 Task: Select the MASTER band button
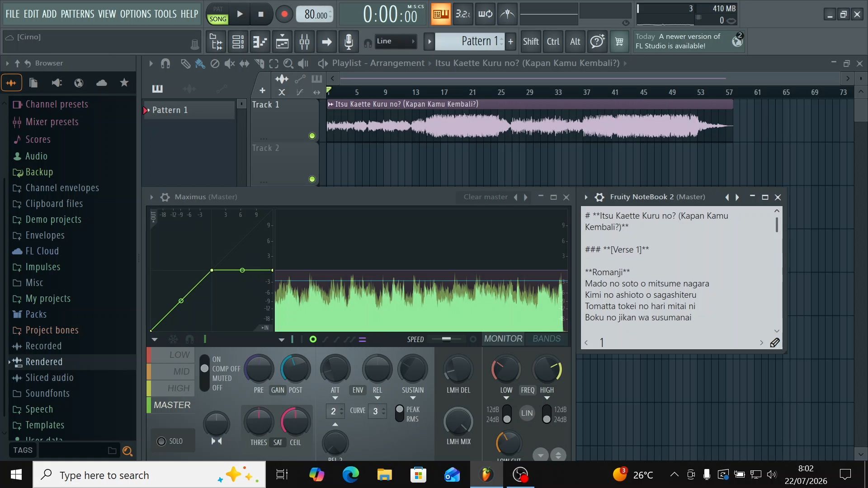tap(172, 405)
